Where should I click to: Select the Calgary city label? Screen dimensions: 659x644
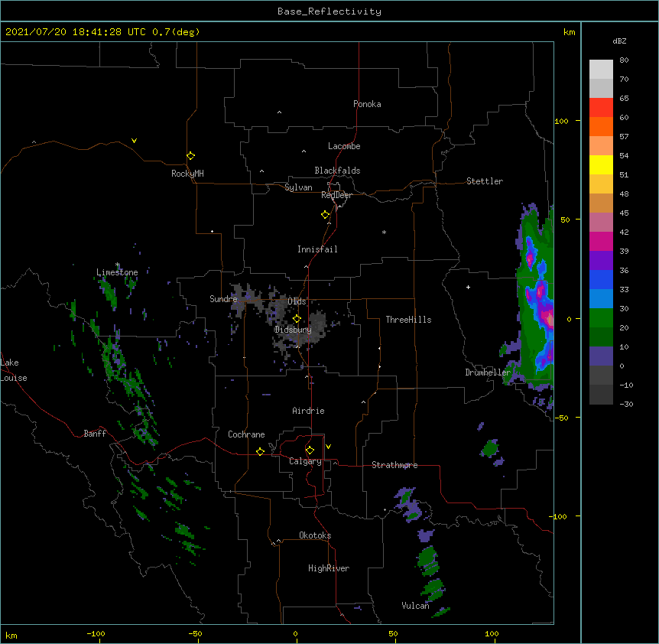pyautogui.click(x=305, y=461)
